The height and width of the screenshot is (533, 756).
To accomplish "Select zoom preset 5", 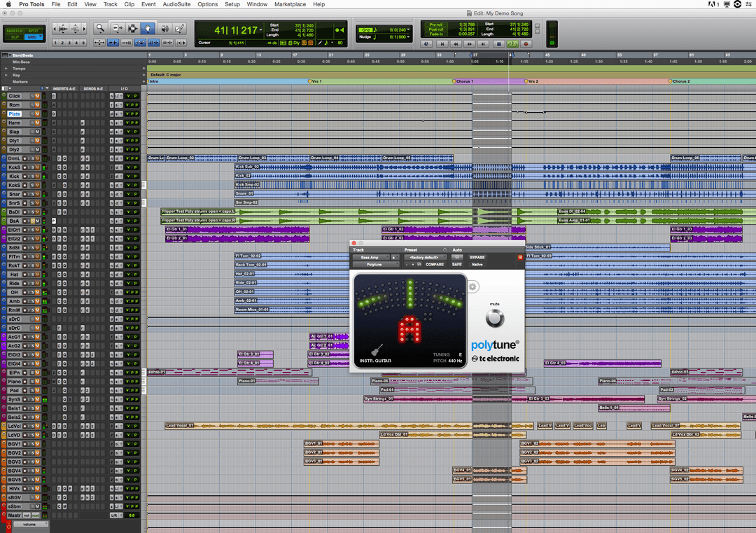I will [83, 43].
